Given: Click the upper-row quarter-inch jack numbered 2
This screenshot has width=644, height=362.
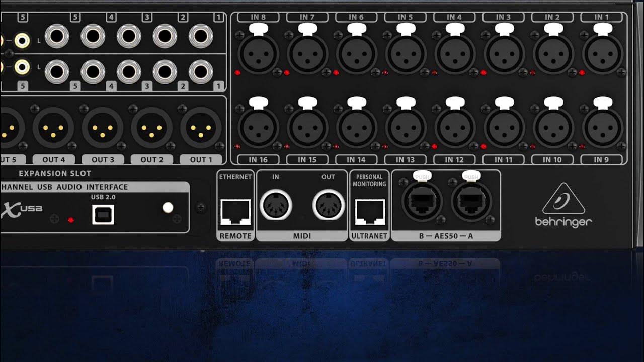Looking at the screenshot, I should 165,36.
